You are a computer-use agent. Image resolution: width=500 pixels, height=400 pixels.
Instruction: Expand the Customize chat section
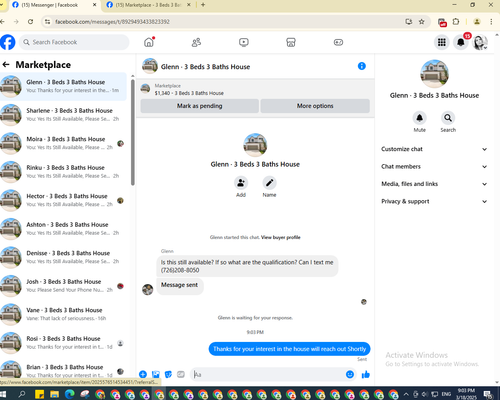[x=434, y=149]
